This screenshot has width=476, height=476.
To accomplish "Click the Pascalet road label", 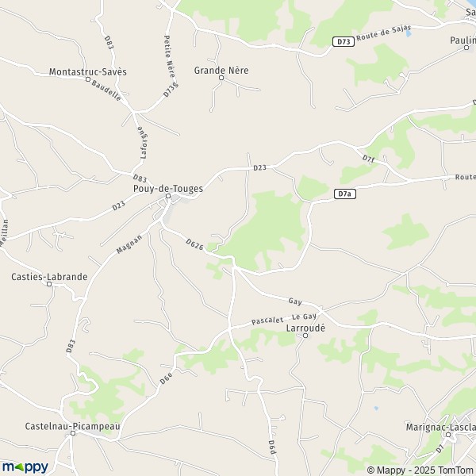I will point(267,321).
